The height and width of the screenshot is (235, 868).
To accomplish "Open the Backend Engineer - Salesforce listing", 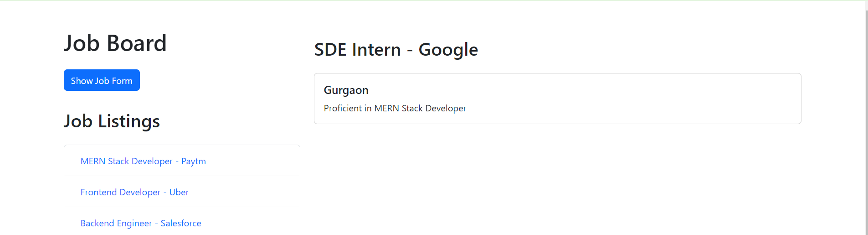I will pos(141,223).
